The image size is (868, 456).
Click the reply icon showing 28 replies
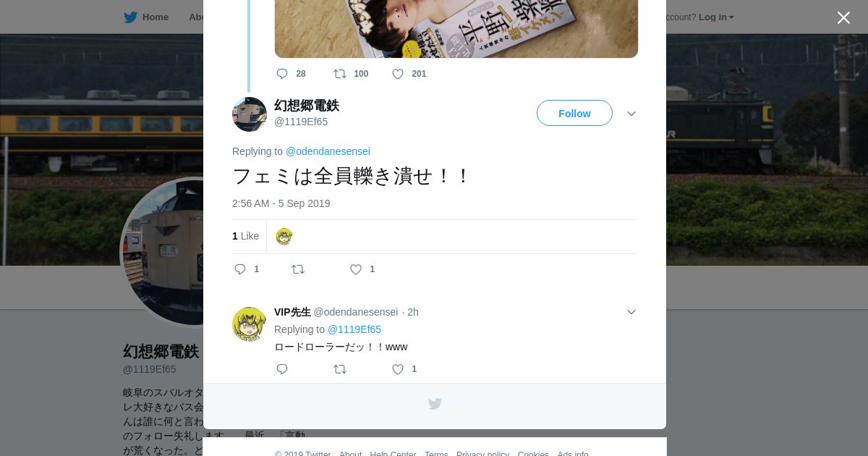(282, 74)
